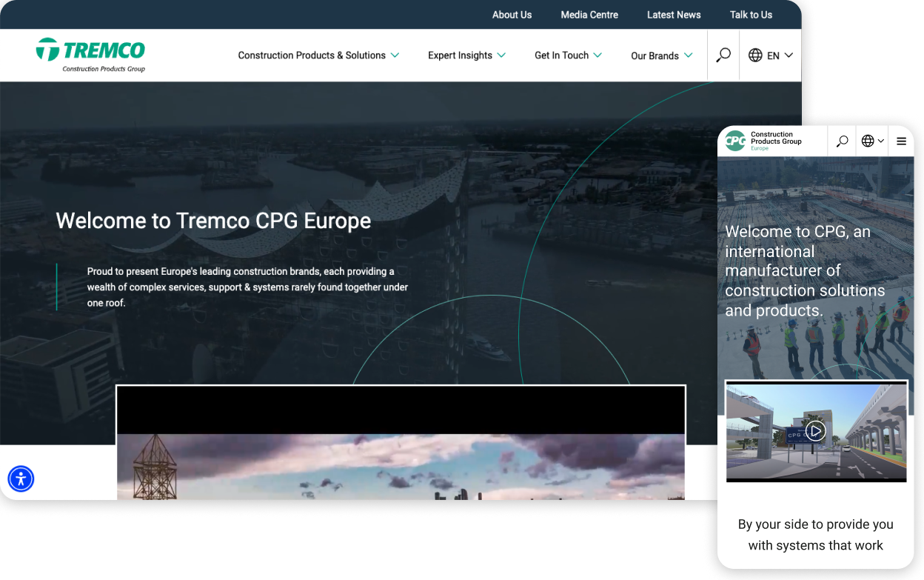Image resolution: width=924 pixels, height=580 pixels.
Task: Open the Get In Touch navigation item
Action: point(568,55)
